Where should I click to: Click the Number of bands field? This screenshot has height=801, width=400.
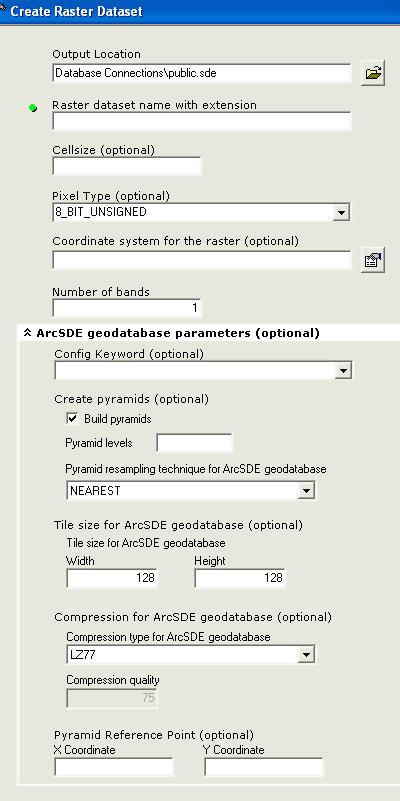click(x=127, y=308)
